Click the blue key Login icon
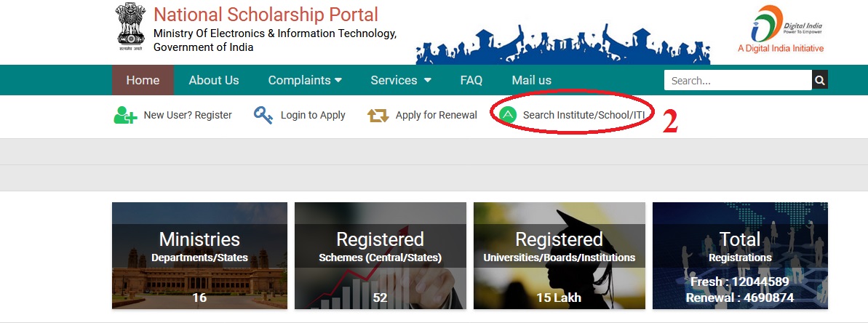The height and width of the screenshot is (323, 868). point(263,115)
